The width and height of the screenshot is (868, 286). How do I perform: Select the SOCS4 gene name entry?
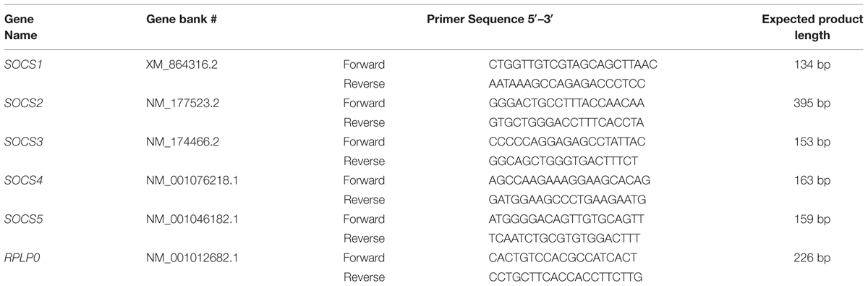[22, 181]
